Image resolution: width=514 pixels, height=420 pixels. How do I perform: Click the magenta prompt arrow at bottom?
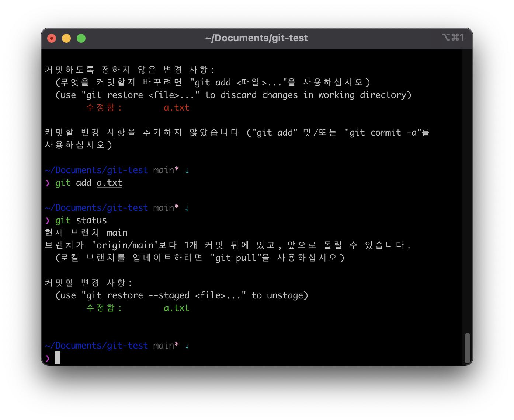[48, 358]
